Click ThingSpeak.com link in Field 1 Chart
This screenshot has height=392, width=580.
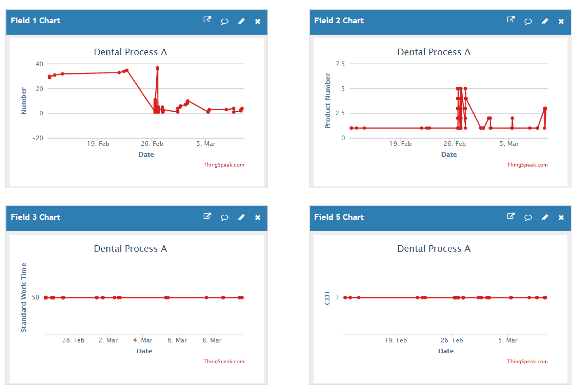coord(224,165)
